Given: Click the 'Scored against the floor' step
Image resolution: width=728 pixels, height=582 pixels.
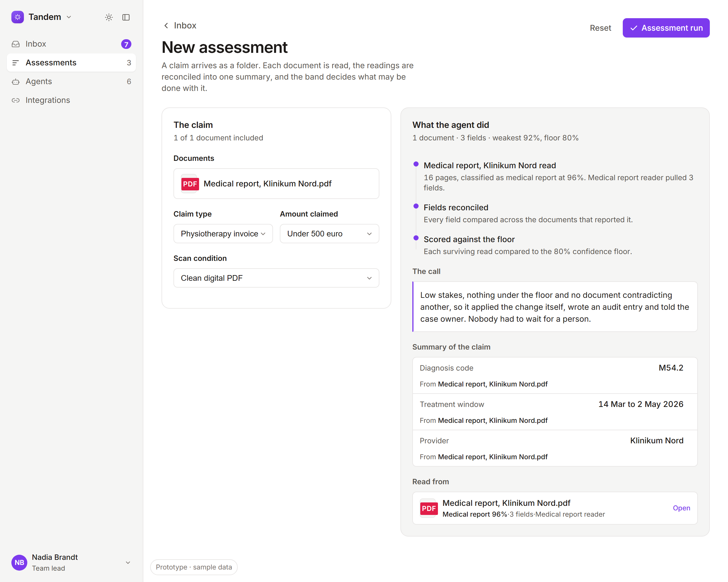Looking at the screenshot, I should tap(469, 239).
